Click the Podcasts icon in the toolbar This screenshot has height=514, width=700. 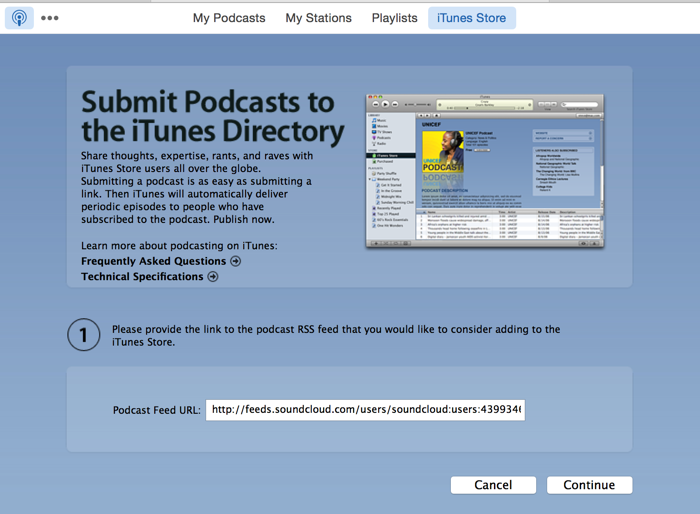[x=19, y=18]
